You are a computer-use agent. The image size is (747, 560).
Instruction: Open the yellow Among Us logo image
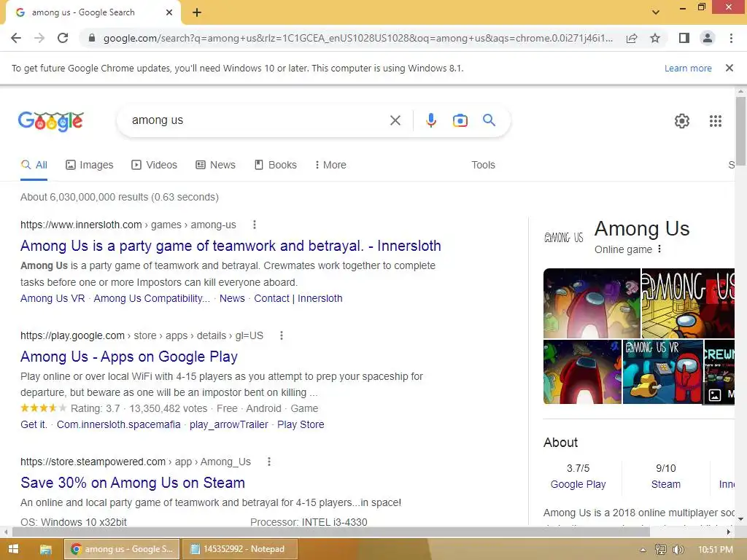(688, 303)
